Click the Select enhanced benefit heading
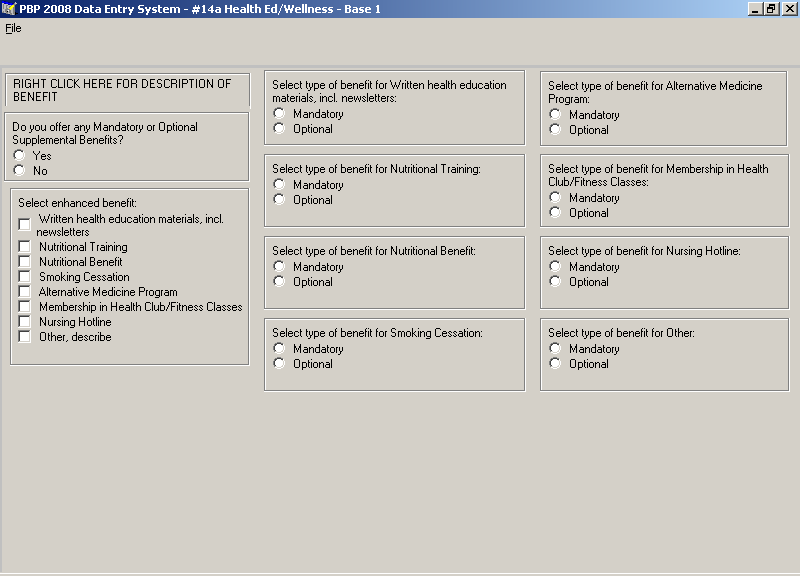Image resolution: width=800 pixels, height=576 pixels. pos(78,203)
